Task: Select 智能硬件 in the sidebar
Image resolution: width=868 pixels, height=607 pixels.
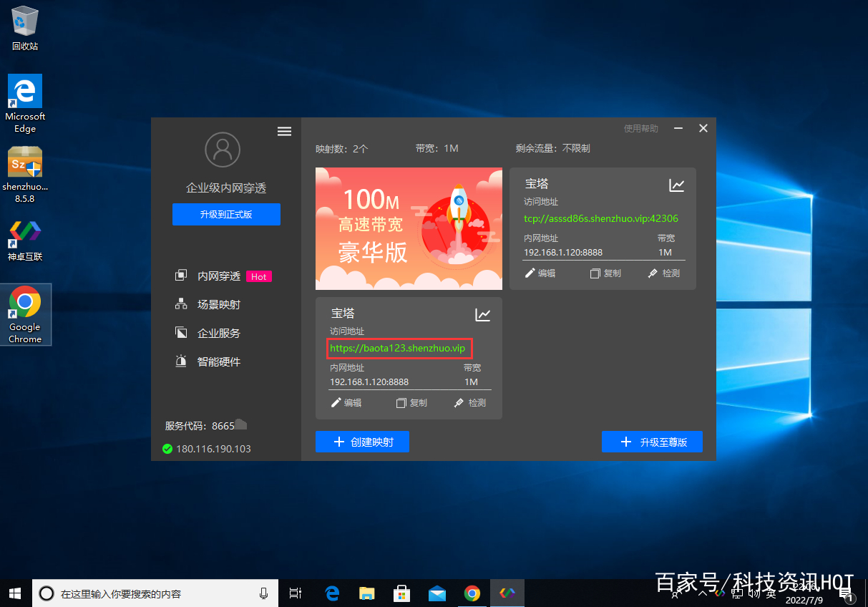Action: click(x=219, y=362)
